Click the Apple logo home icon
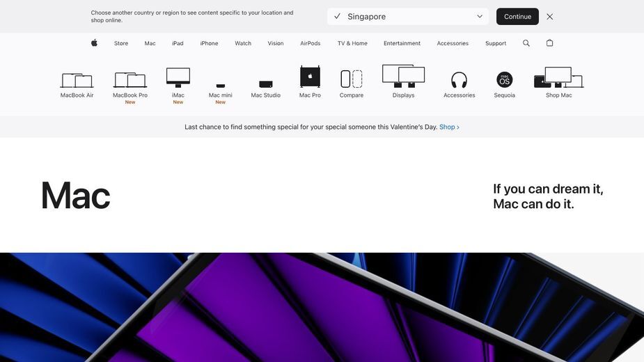This screenshot has width=644, height=362. [x=95, y=42]
